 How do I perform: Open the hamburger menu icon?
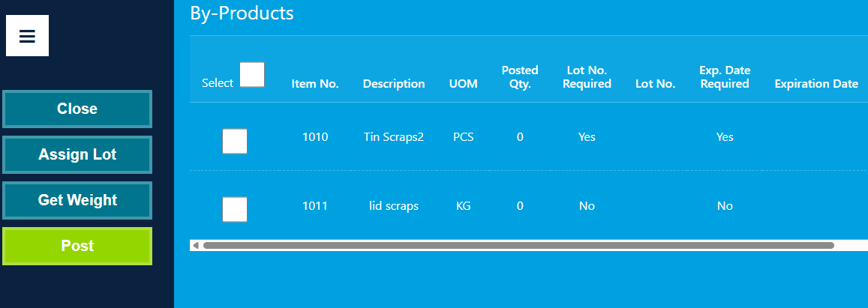click(x=27, y=36)
